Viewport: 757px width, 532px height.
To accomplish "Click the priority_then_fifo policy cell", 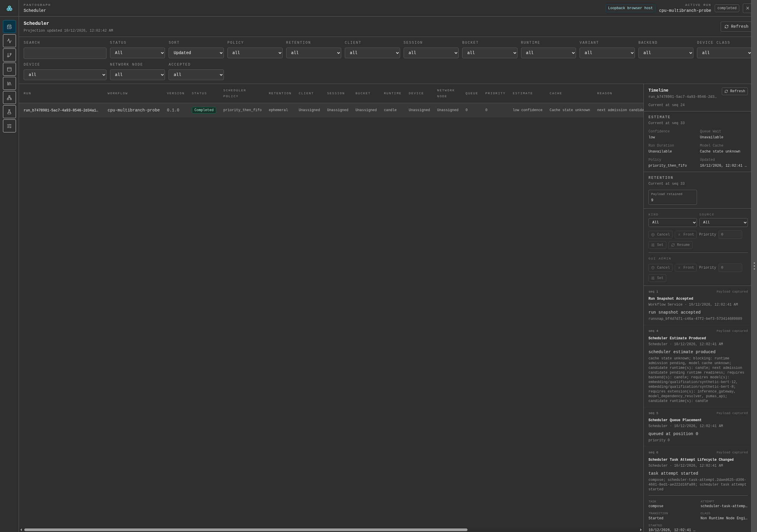I will click(242, 110).
